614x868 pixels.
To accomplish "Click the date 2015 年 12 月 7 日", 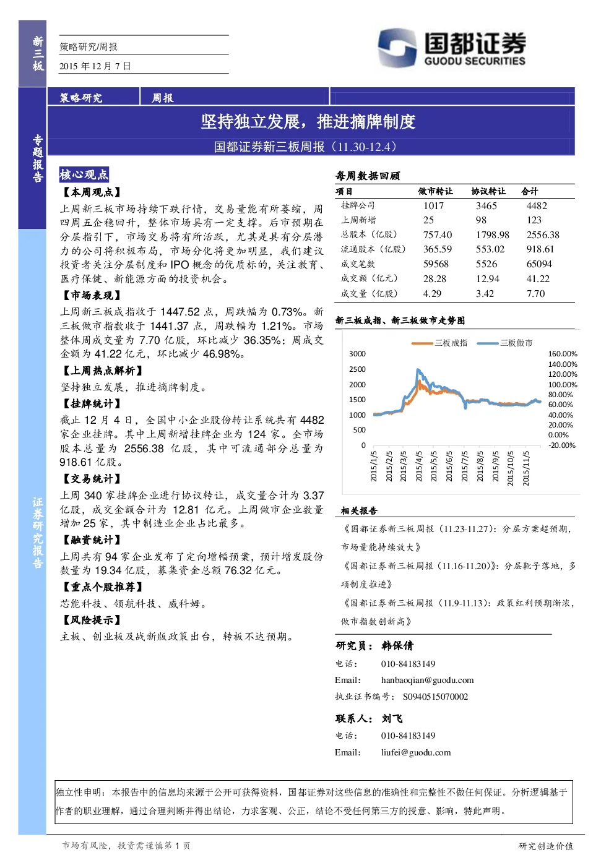I will (x=95, y=66).
